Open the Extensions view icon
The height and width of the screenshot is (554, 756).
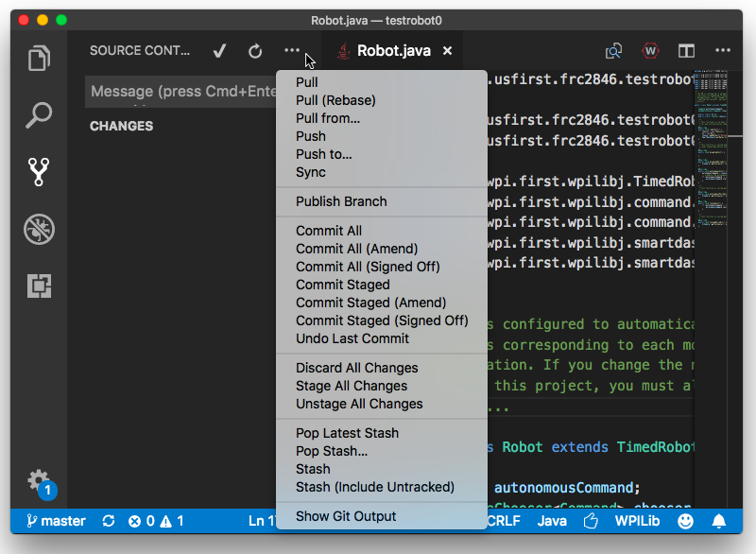[38, 286]
